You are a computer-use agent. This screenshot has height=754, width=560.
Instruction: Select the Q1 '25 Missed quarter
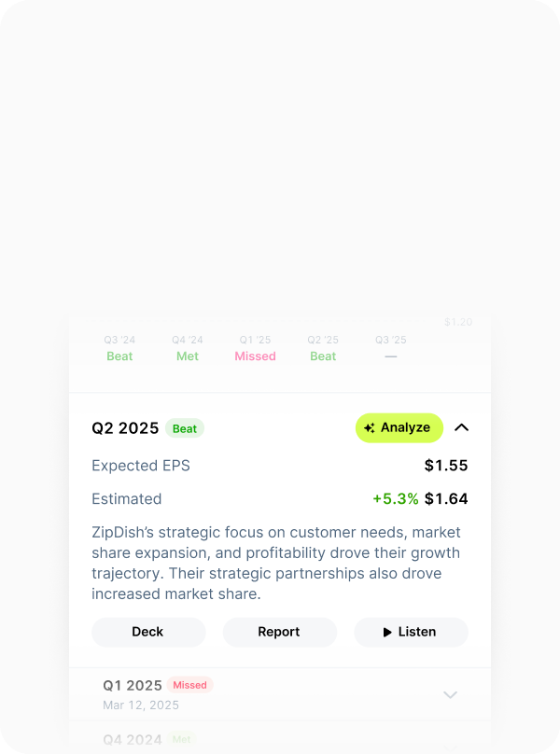pyautogui.click(x=255, y=348)
